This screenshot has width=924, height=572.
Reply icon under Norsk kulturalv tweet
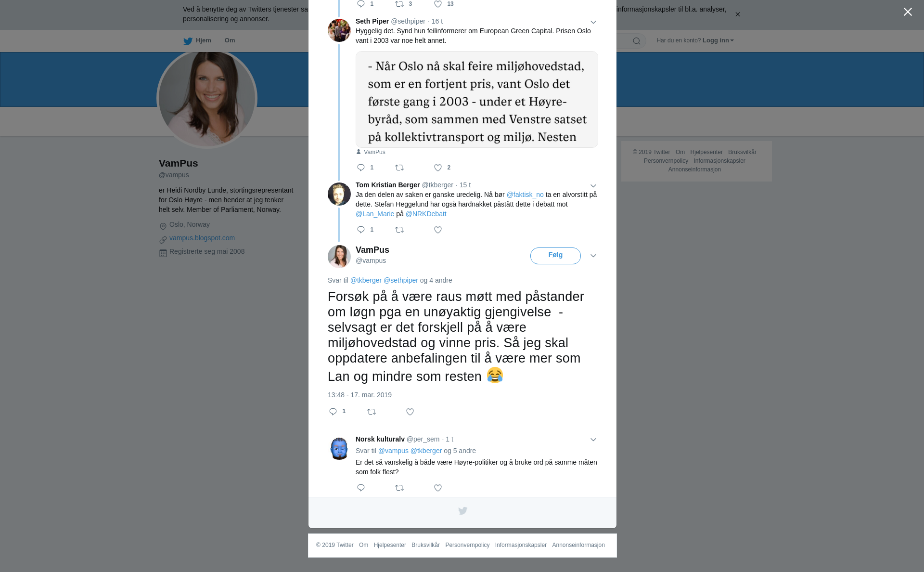coord(361,488)
